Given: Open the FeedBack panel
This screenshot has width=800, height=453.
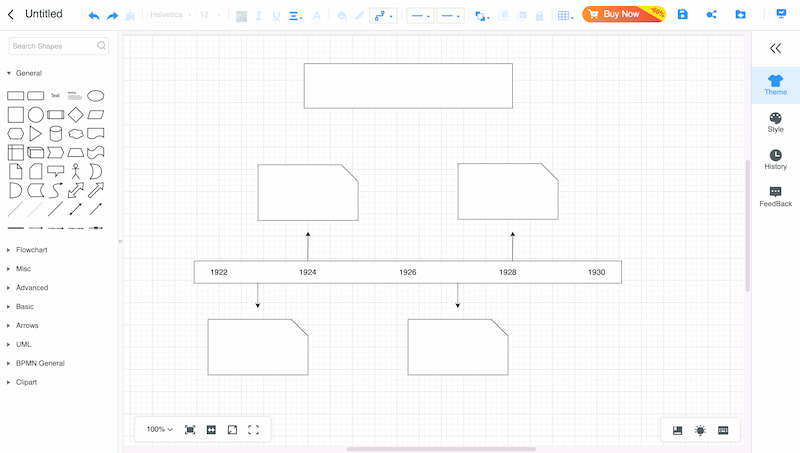Looking at the screenshot, I should click(775, 196).
